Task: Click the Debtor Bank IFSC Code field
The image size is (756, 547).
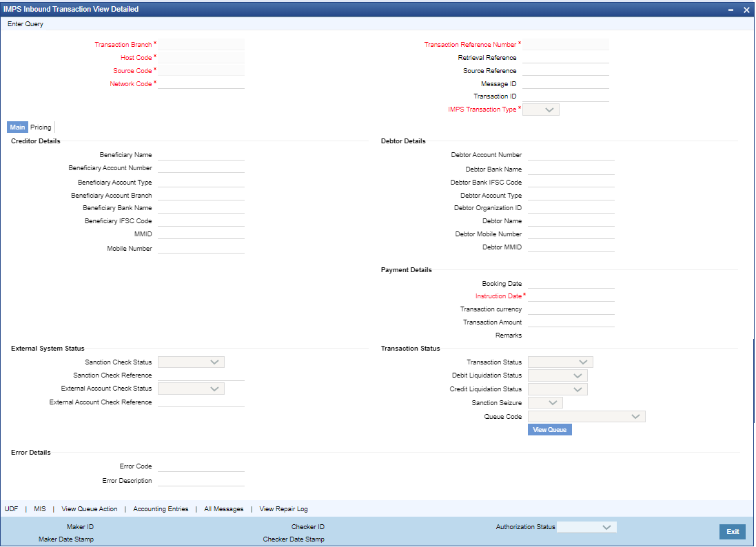Action: click(x=571, y=182)
